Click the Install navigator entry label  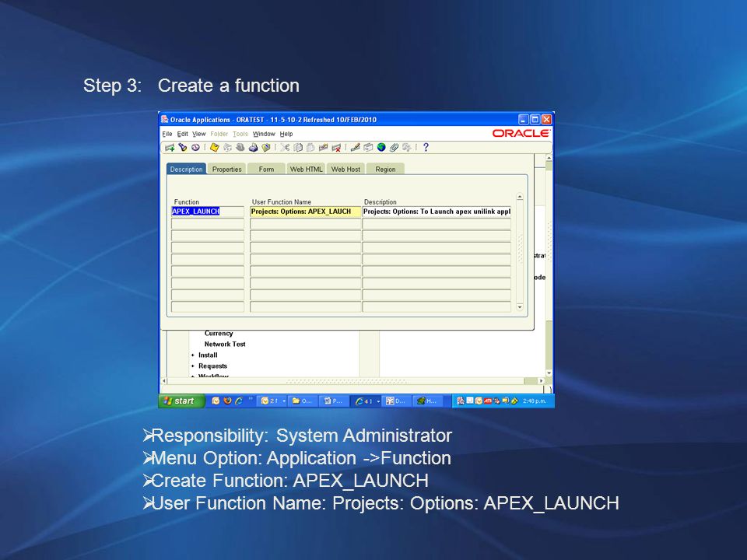coord(208,355)
